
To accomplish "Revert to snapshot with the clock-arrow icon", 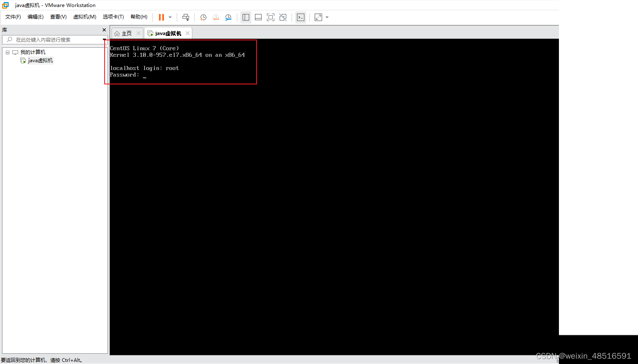I will coord(216,17).
